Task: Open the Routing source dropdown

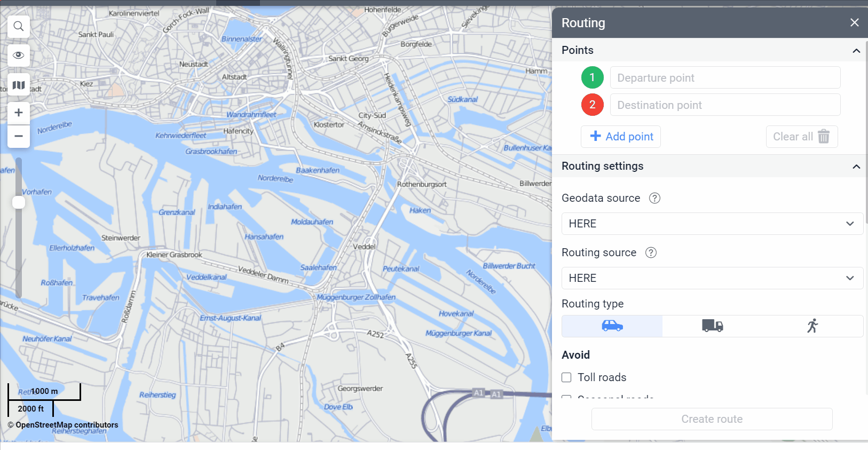Action: (712, 278)
